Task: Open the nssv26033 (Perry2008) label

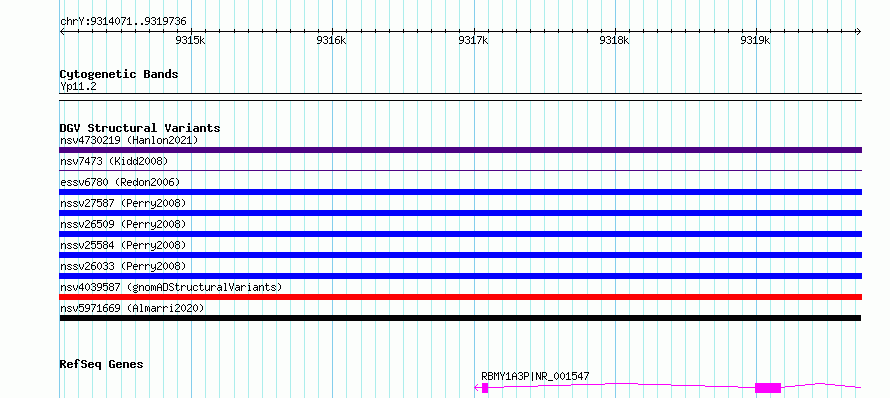Action: click(123, 266)
